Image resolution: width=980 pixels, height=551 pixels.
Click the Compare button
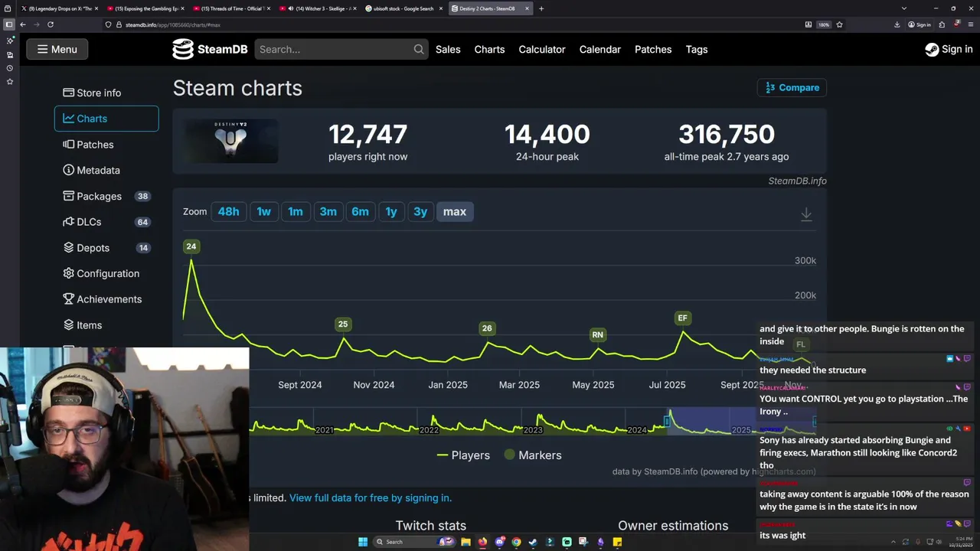(x=792, y=87)
